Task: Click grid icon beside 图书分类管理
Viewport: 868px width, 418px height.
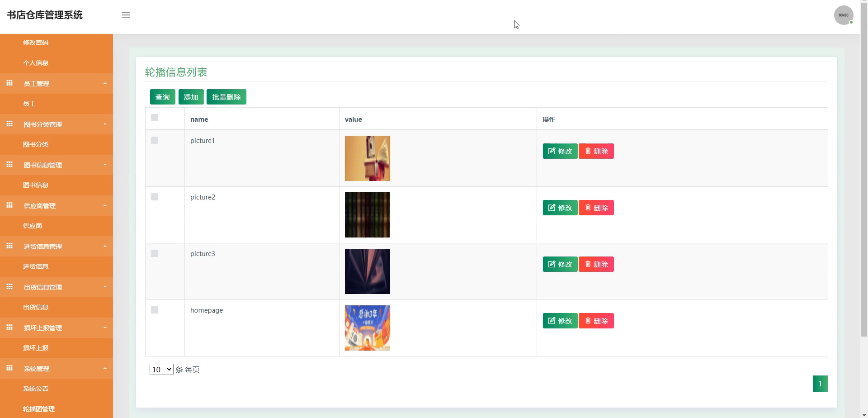Action: 9,124
